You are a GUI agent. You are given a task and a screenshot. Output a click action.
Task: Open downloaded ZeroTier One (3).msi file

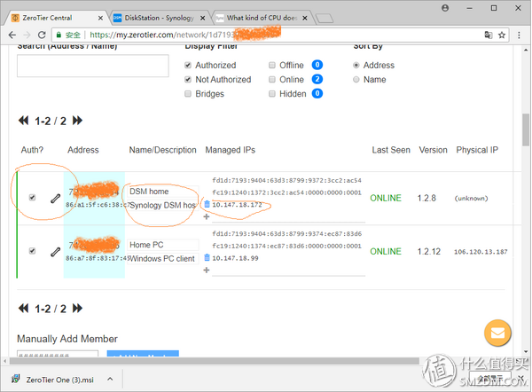click(x=59, y=380)
